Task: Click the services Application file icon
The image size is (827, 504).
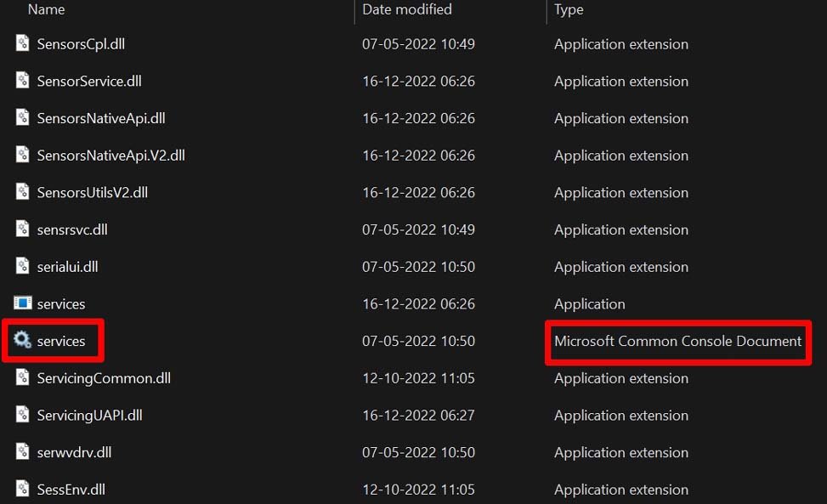Action: click(21, 303)
